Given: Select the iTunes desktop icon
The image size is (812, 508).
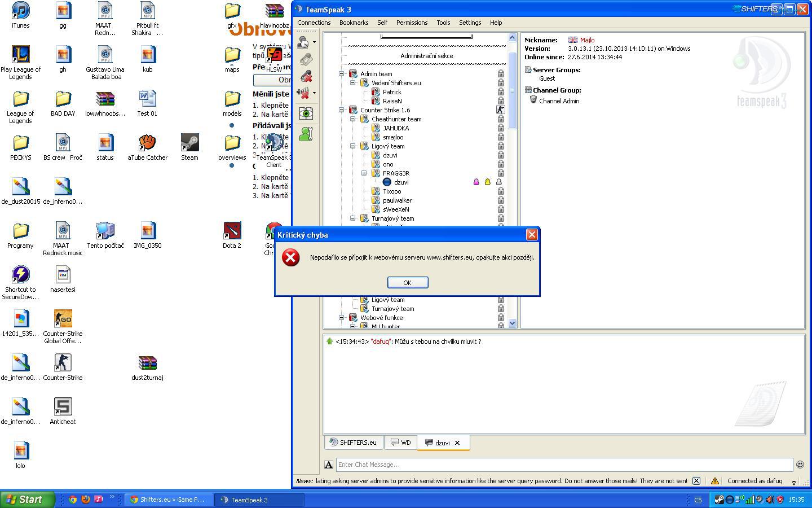Looking at the screenshot, I should pyautogui.click(x=21, y=15).
